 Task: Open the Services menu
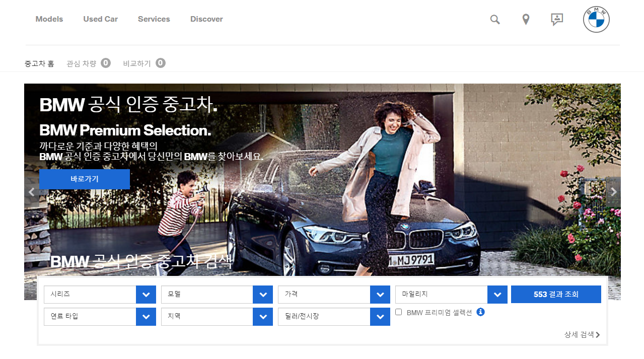click(x=154, y=19)
